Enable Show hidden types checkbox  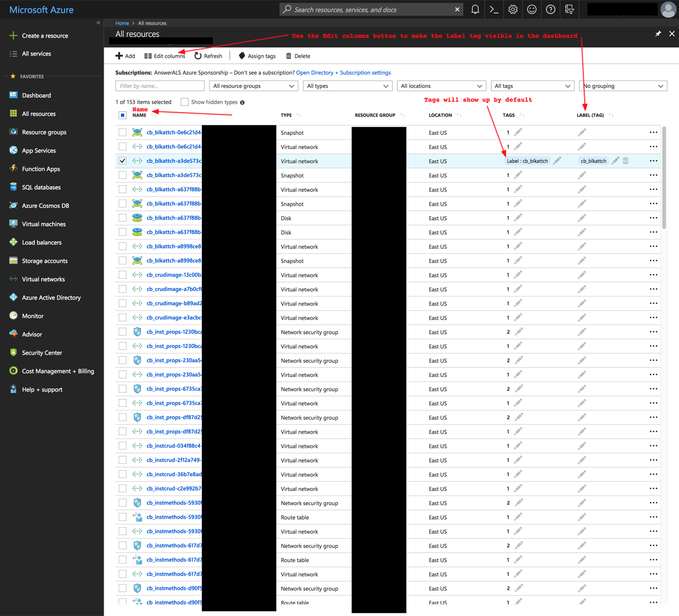click(184, 102)
